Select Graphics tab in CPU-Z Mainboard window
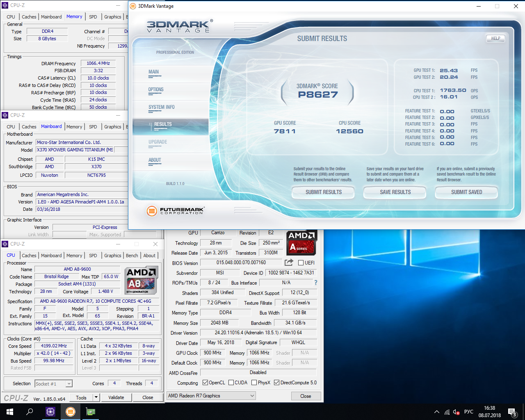The image size is (525, 420). (112, 127)
